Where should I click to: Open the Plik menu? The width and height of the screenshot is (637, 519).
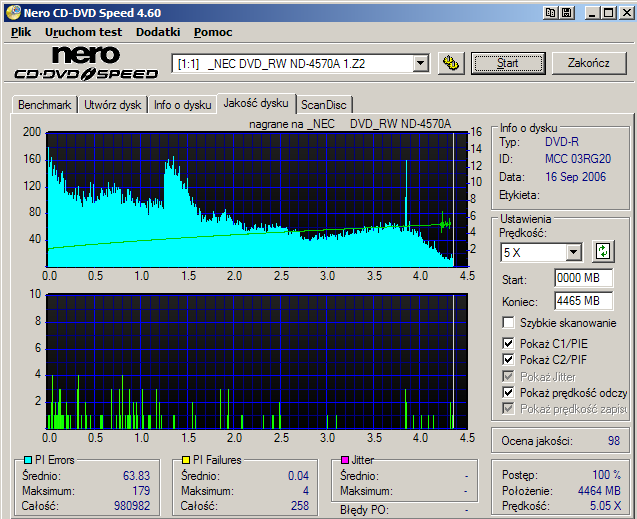pyautogui.click(x=21, y=32)
